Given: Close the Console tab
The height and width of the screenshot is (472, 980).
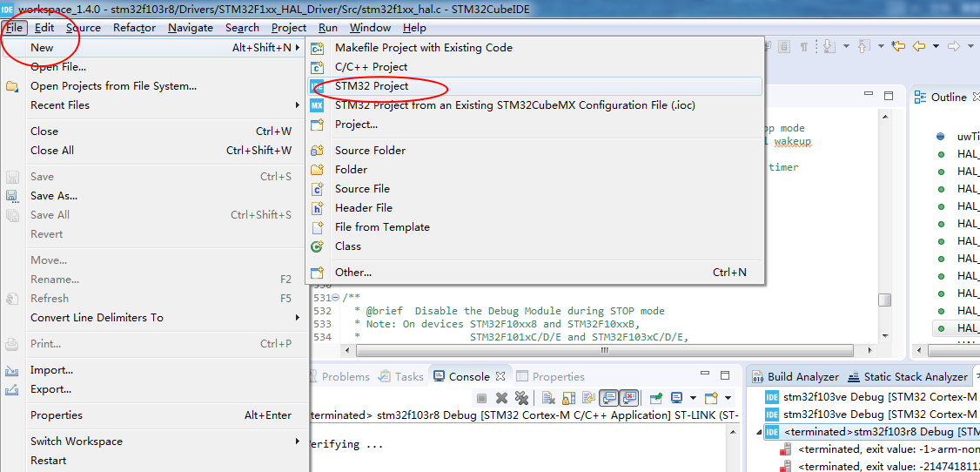Looking at the screenshot, I should pos(500,376).
